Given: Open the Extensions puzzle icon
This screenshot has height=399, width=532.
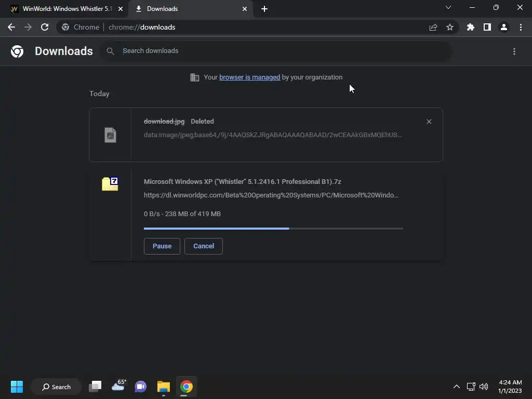Looking at the screenshot, I should coord(471,27).
